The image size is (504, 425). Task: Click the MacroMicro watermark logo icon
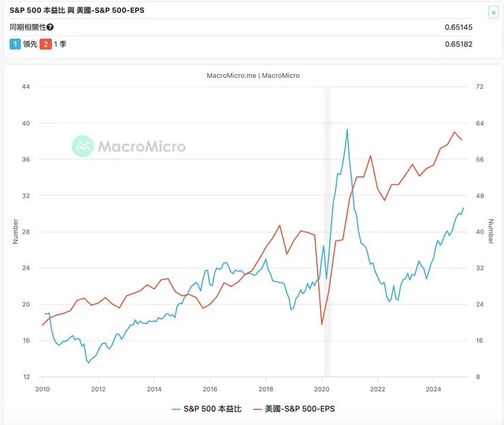click(82, 146)
